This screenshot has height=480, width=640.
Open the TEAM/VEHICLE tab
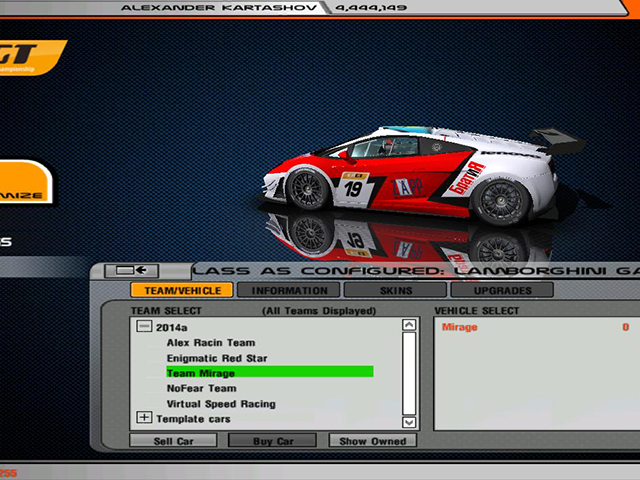tap(182, 290)
